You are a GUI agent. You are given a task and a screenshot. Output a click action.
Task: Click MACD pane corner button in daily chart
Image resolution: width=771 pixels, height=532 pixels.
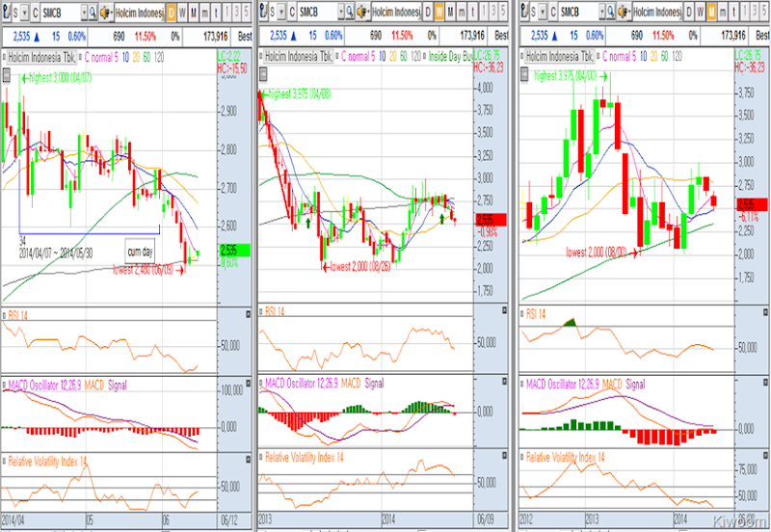(x=249, y=384)
